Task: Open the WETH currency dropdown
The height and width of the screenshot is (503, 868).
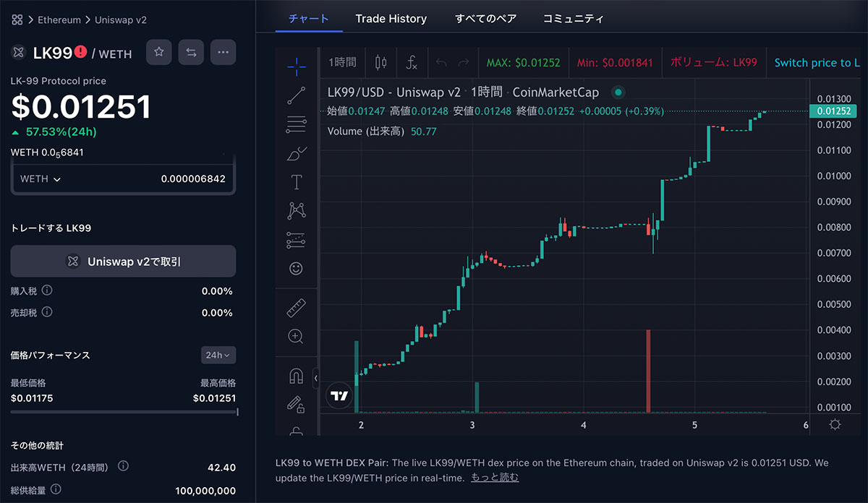Action: (41, 179)
